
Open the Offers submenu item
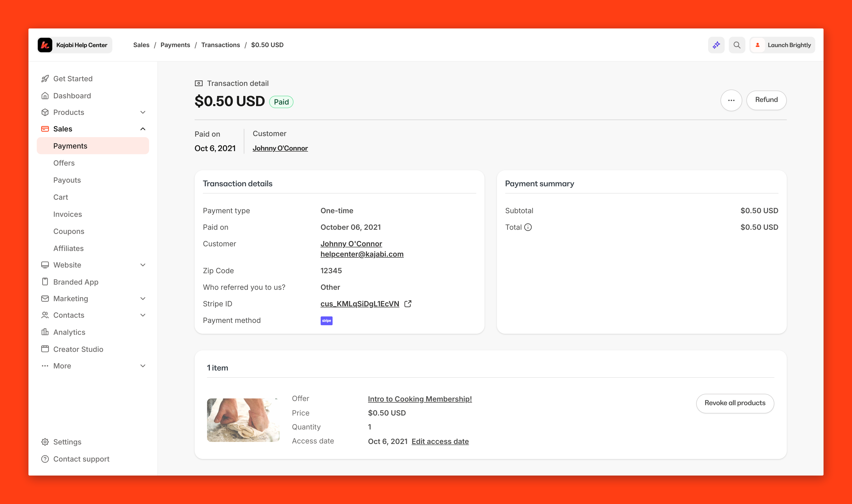click(x=64, y=163)
